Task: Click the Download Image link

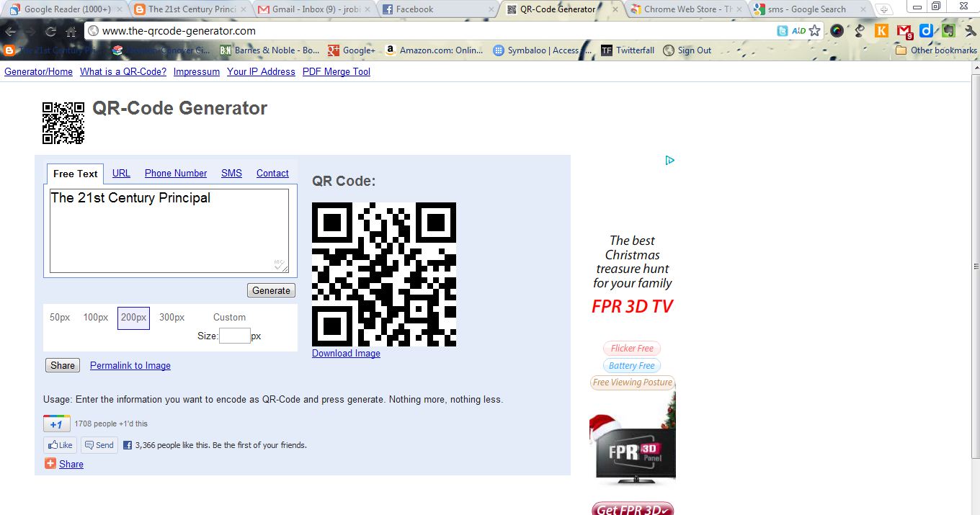Action: [345, 353]
